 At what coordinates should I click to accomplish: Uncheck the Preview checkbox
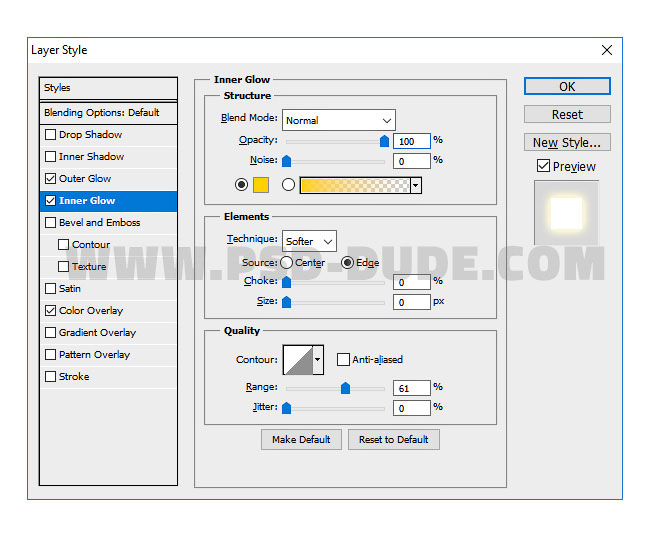click(x=543, y=166)
